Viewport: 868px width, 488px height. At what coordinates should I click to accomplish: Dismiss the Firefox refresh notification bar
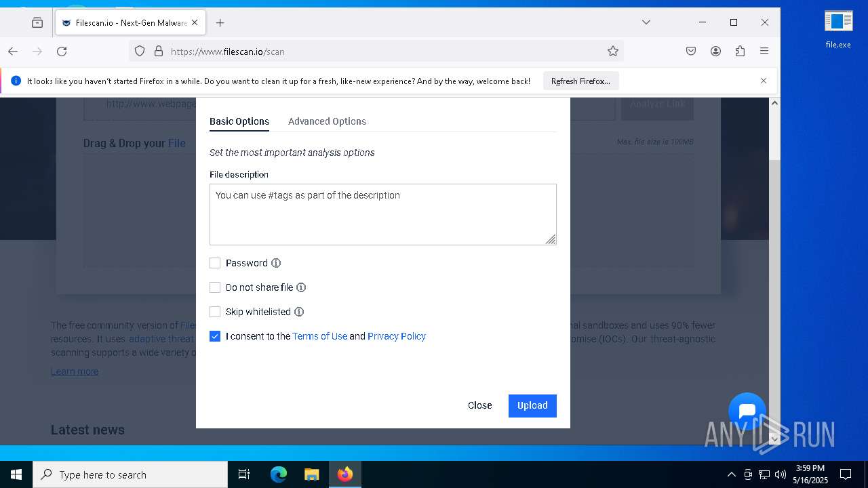tap(764, 81)
